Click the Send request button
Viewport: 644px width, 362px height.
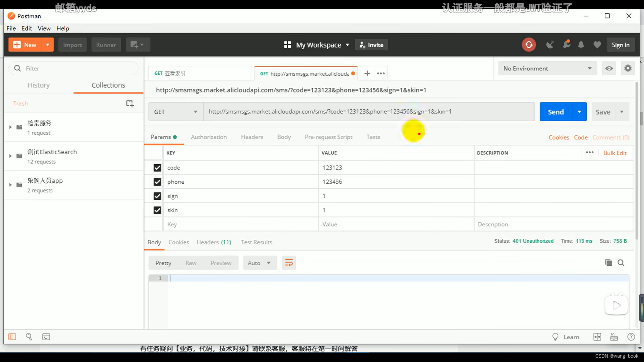pos(556,112)
